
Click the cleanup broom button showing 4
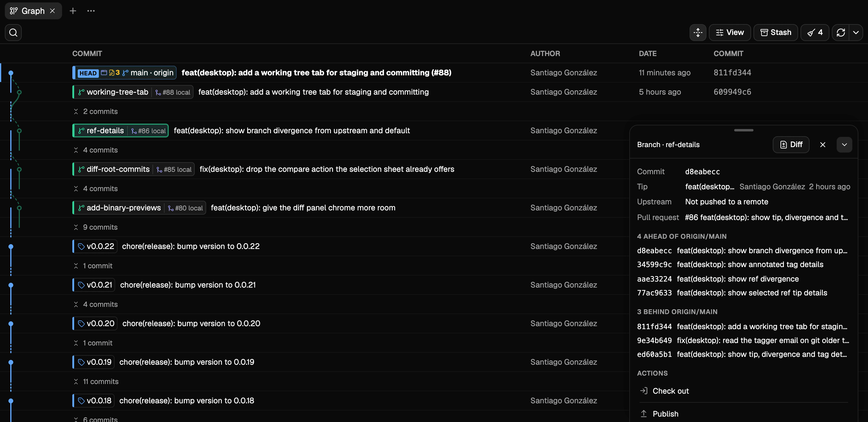coord(815,32)
